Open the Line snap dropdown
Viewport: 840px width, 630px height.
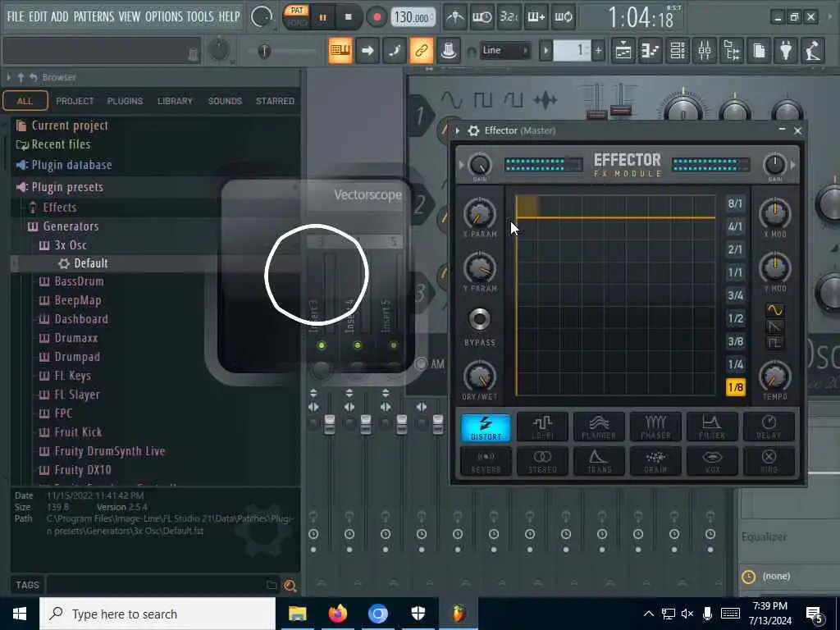[x=504, y=50]
